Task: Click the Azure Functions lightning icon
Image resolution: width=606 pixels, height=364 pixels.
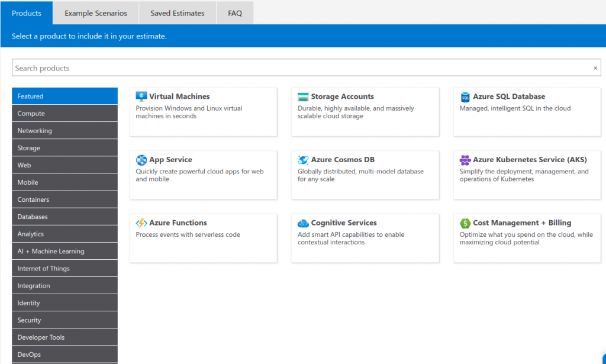Action: point(141,223)
